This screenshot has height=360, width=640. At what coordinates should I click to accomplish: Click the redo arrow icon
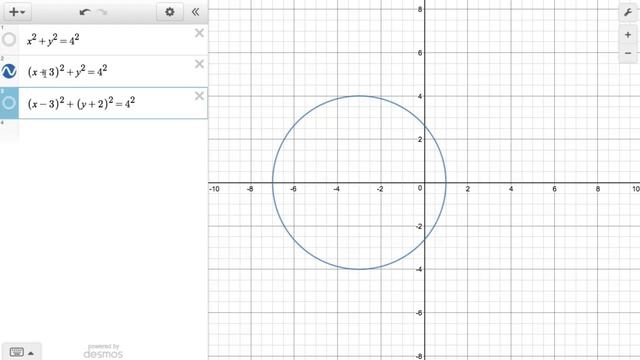[102, 12]
